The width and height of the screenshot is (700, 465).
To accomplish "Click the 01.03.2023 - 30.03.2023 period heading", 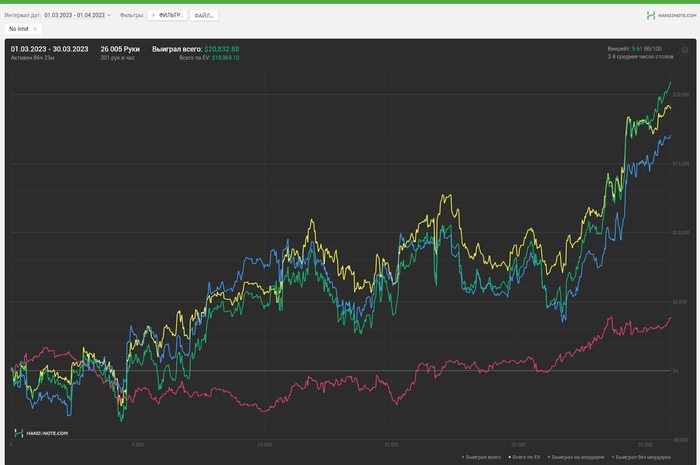I will [x=50, y=49].
